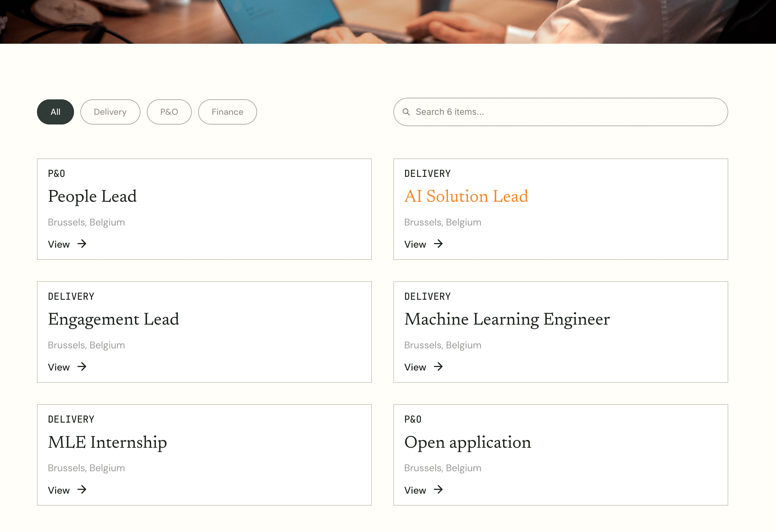
Task: Click the arrow icon on People Lead card
Action: tap(82, 244)
